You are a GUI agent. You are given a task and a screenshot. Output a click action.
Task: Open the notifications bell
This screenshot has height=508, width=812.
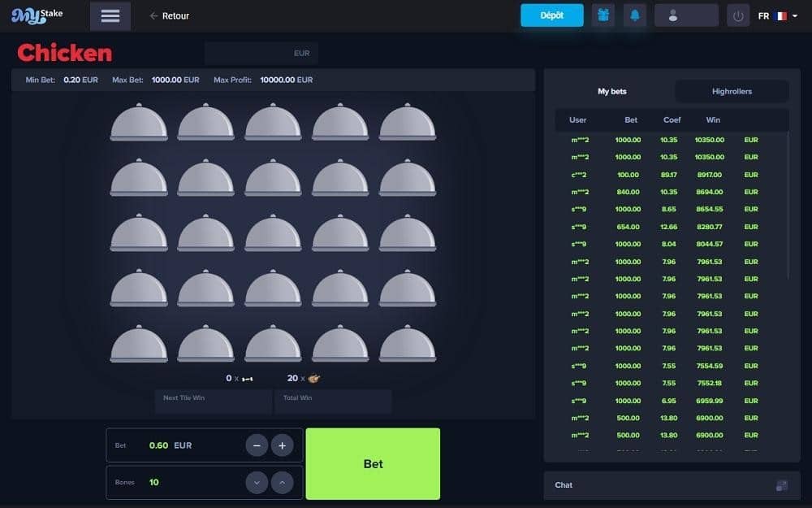[x=634, y=15]
